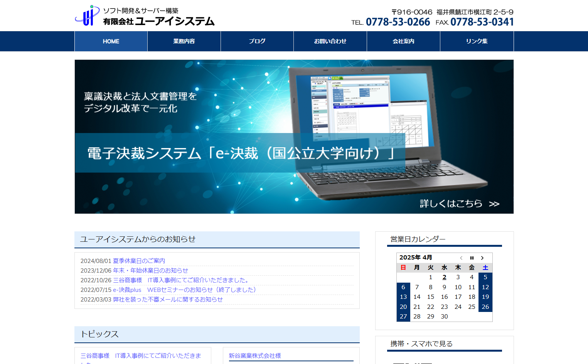
Task: Open 年末・年始休業日のお知らせ news link
Action: (x=150, y=271)
